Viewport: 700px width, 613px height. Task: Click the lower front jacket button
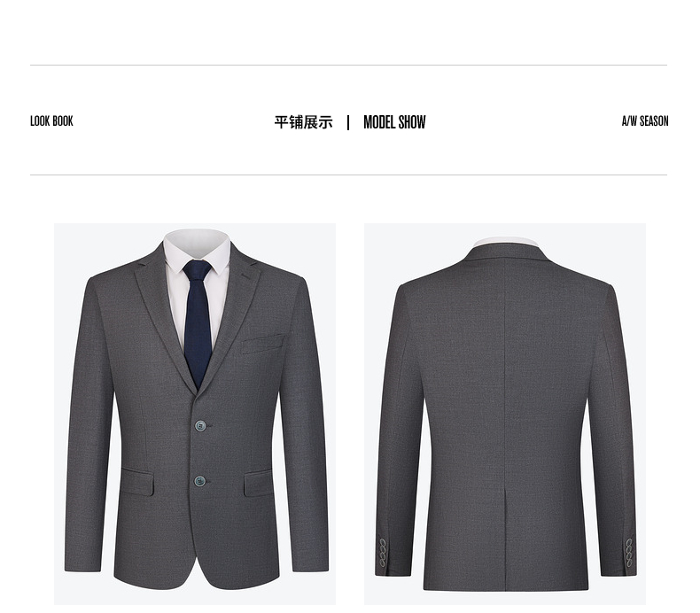[200, 481]
